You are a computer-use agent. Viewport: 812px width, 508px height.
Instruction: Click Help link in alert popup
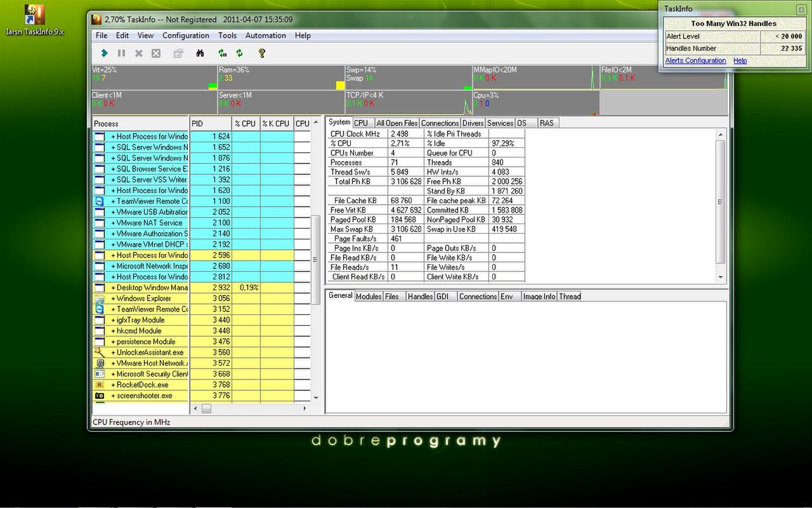point(740,61)
